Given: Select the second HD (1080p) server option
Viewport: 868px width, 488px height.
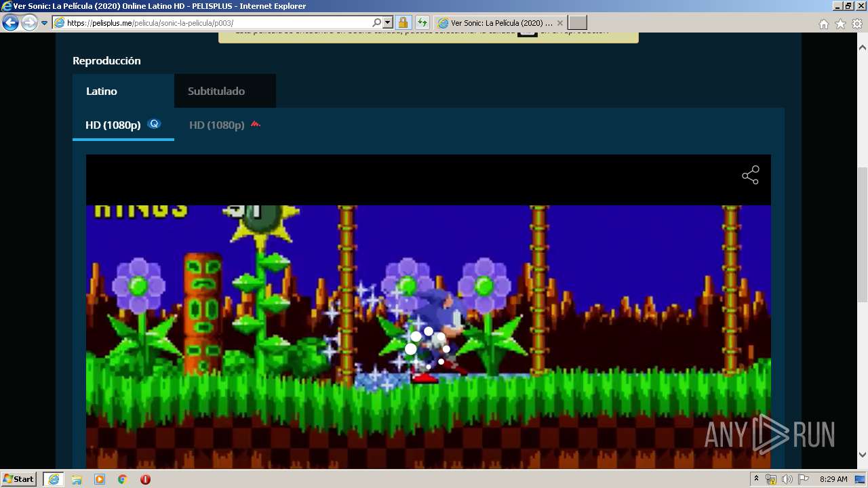Looking at the screenshot, I should pos(224,125).
